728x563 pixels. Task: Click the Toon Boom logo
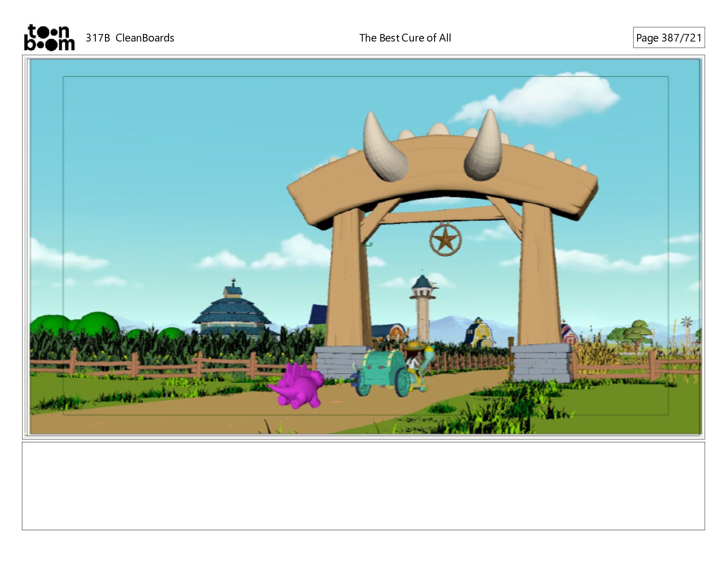pos(49,38)
